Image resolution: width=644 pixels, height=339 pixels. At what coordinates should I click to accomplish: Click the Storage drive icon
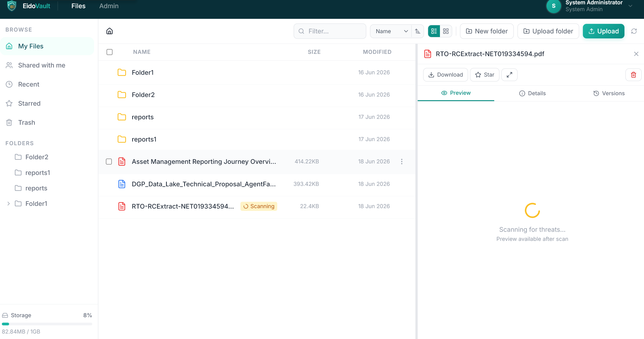(x=5, y=315)
